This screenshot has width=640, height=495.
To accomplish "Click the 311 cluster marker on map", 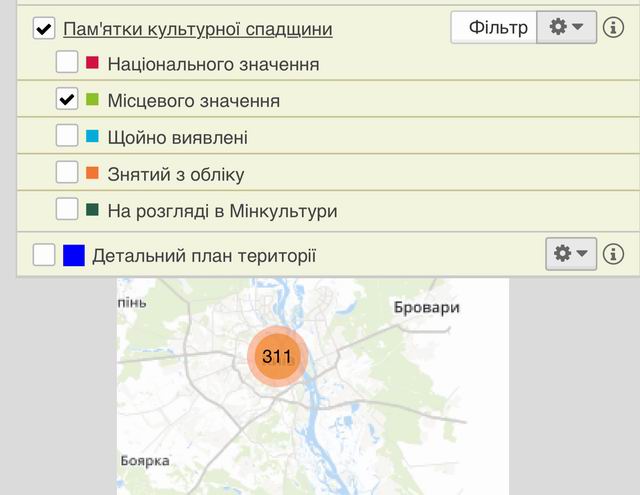I will [278, 356].
